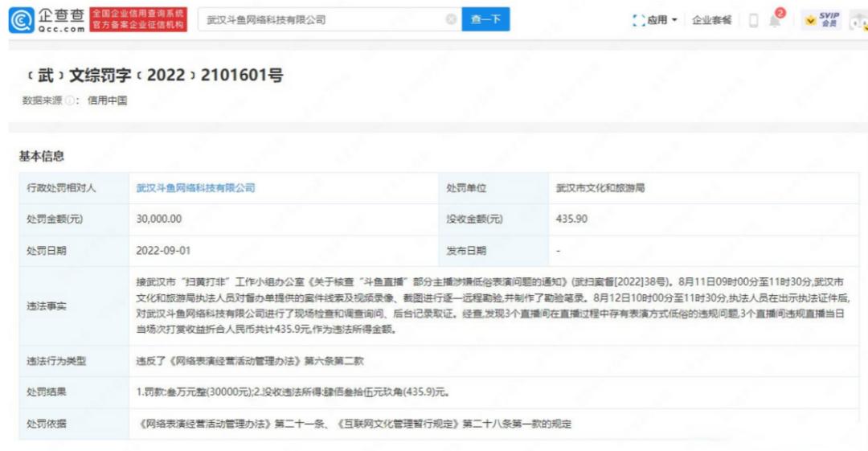Click the 处罚单位 label cell
The width and height of the screenshot is (868, 451).
pos(493,188)
